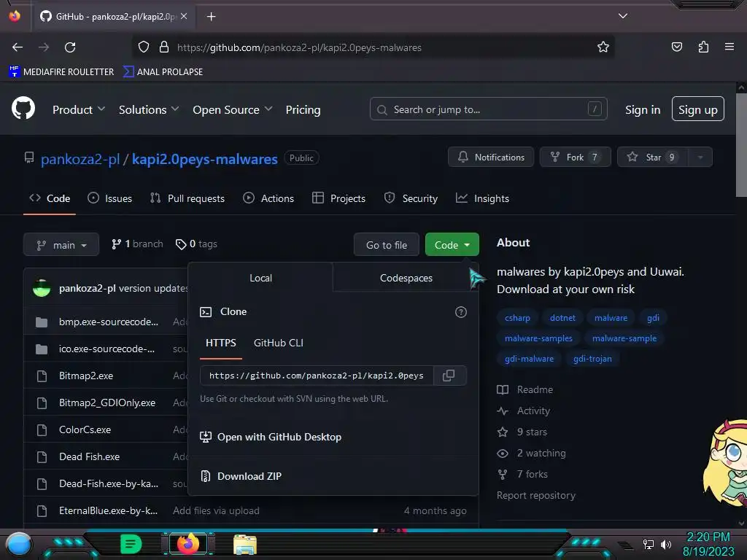Open the MEDIAFIRE ROULETTER bookmark
Screen dimensions: 747x560
tap(61, 71)
